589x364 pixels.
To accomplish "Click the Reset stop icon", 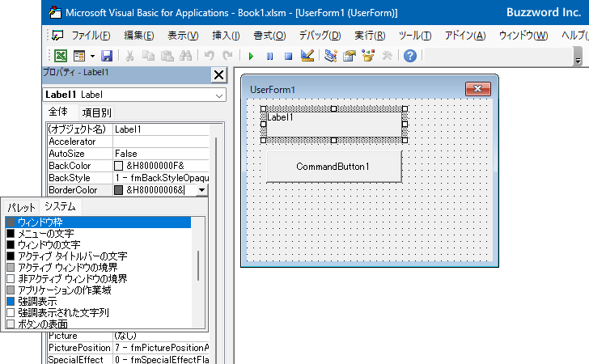I will pyautogui.click(x=288, y=57).
